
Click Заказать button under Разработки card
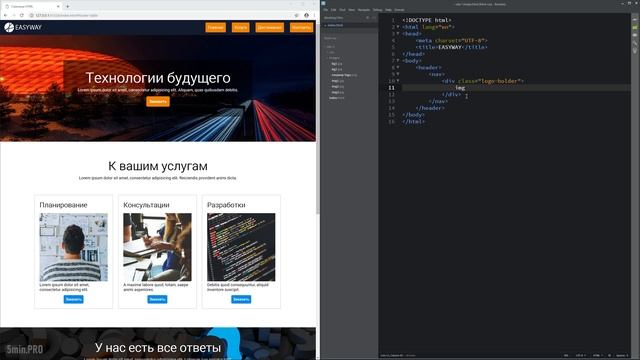click(x=241, y=299)
